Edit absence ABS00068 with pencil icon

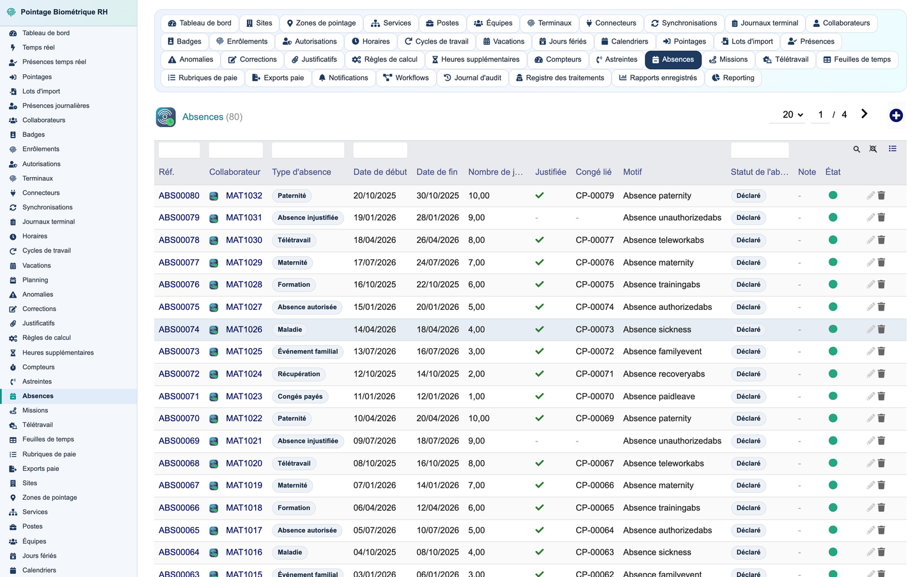tap(870, 463)
